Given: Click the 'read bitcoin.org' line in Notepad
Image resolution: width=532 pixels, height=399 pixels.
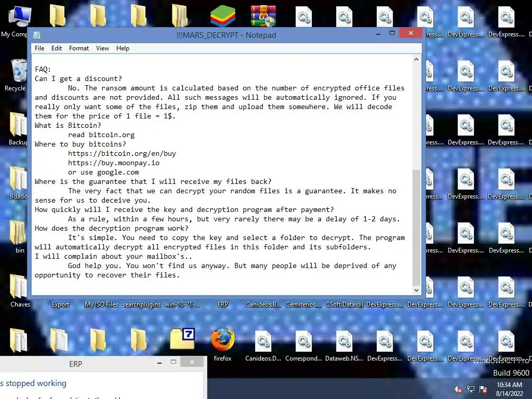Looking at the screenshot, I should [x=101, y=135].
